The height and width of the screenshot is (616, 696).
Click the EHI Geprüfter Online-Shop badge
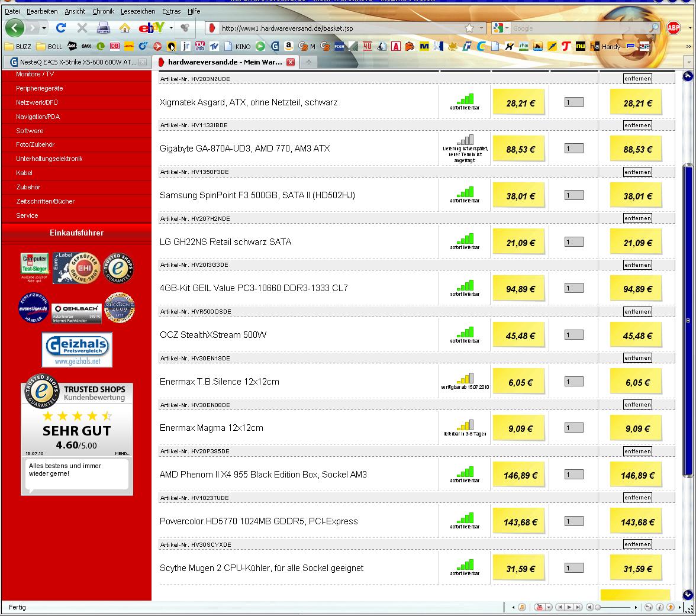76,268
